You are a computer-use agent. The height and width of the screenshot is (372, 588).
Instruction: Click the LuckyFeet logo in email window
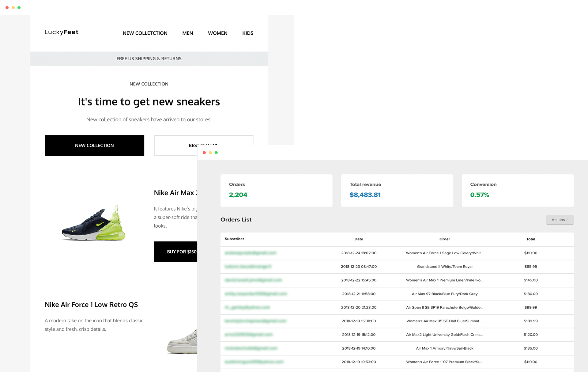(62, 32)
